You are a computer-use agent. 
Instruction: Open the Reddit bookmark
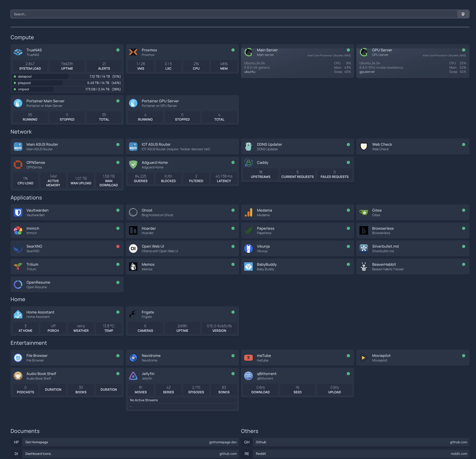pyautogui.click(x=355, y=454)
